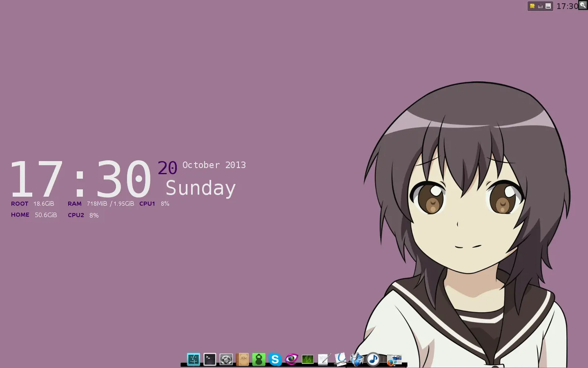This screenshot has height=368, width=588.
Task: Launch the blue dragon application
Action: 357,359
